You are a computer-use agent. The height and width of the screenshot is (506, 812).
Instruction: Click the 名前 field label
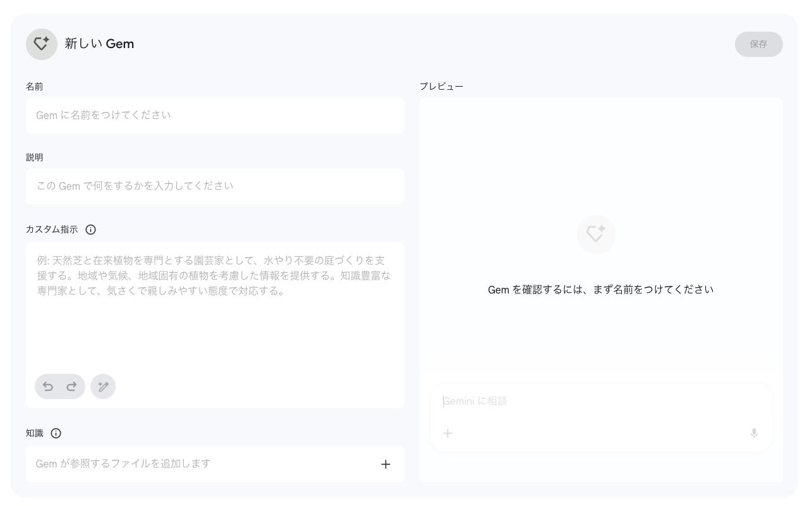(35, 87)
